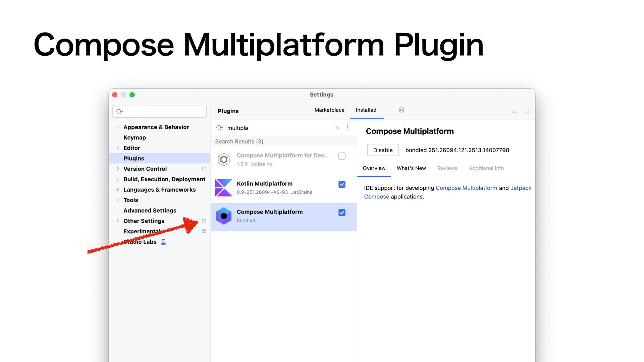Open Studio Labs settings page
This screenshot has height=362, width=644.
click(x=160, y=242)
